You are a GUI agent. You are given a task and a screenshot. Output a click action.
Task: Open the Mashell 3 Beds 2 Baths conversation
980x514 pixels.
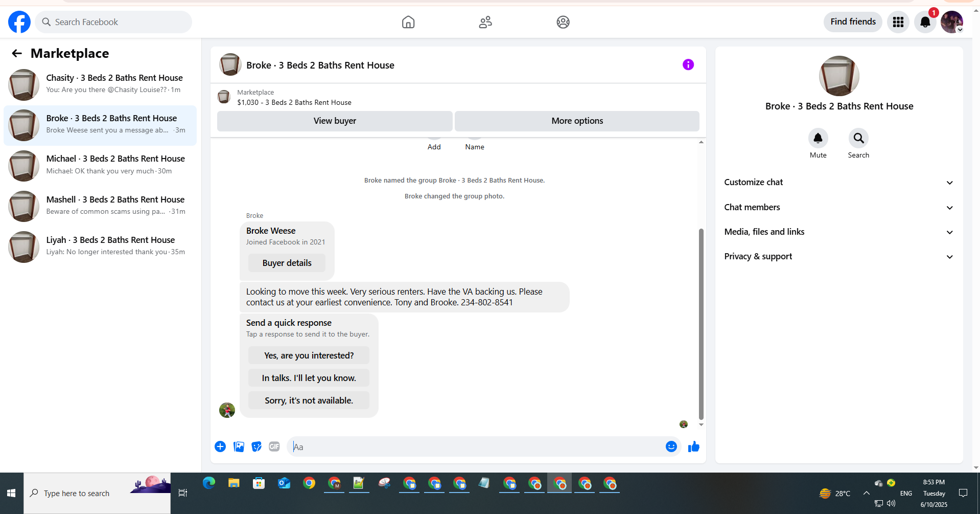click(100, 206)
